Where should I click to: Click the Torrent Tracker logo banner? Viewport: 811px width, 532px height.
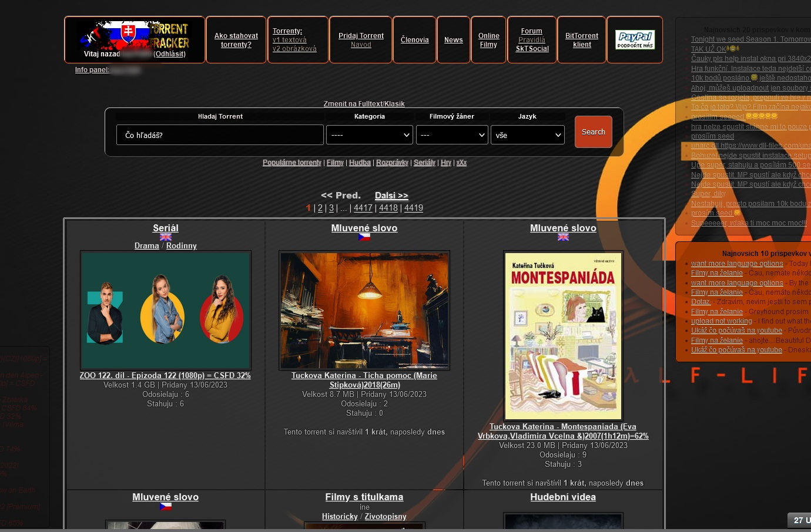(x=135, y=36)
